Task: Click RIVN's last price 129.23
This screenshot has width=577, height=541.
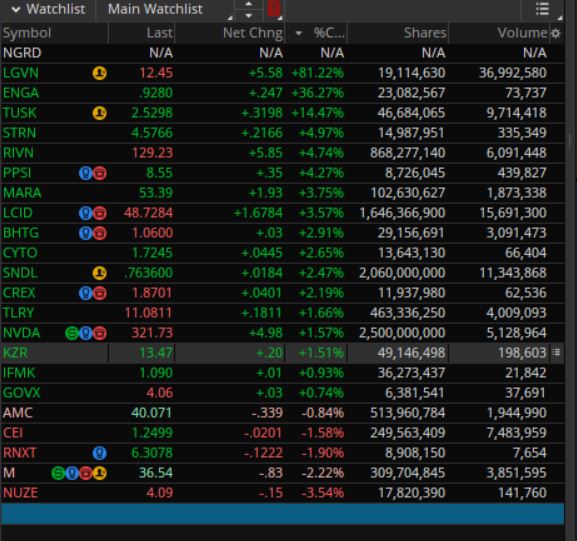Action: point(152,153)
